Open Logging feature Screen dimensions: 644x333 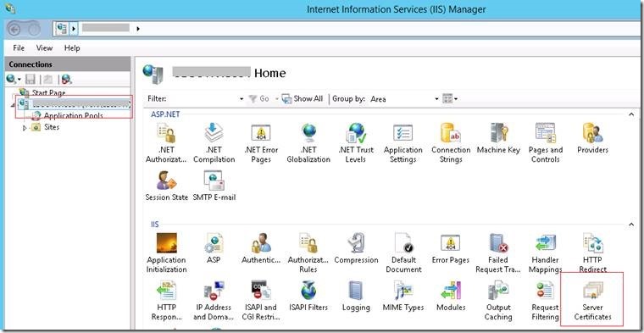click(x=356, y=296)
